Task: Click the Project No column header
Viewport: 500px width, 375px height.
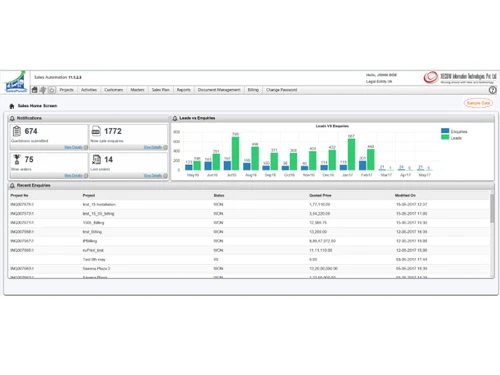Action: tap(19, 195)
